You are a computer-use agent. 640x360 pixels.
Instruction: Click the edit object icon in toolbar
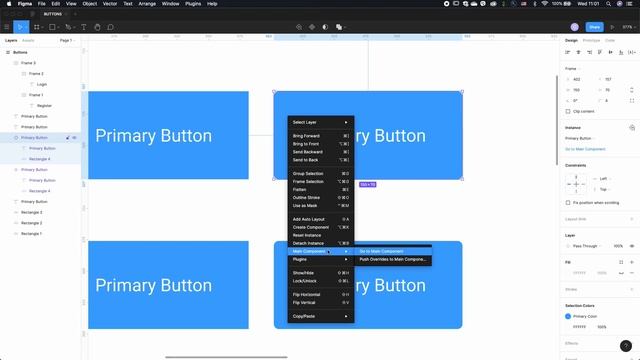(299, 27)
